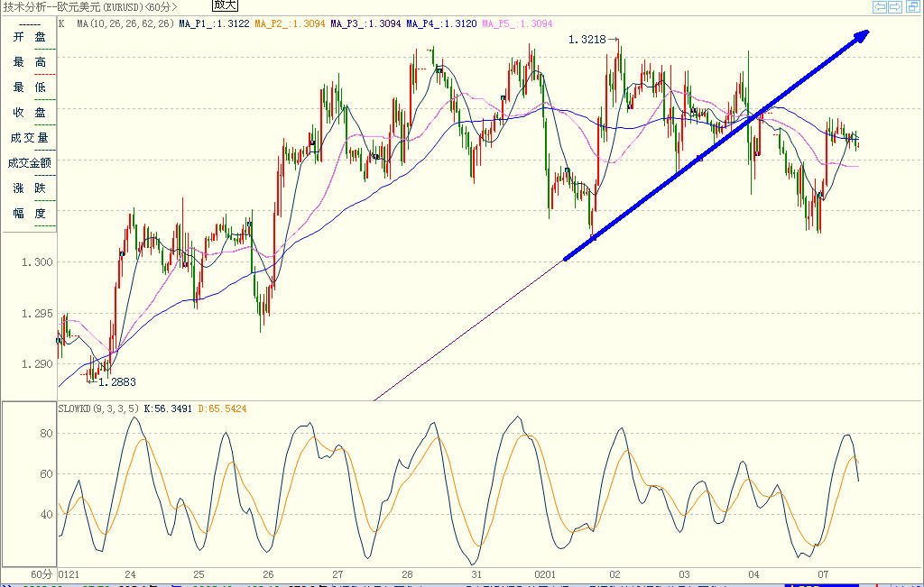The image size is (924, 587).
Task: Select the 涨跌 field in left panel
Action: [30, 188]
